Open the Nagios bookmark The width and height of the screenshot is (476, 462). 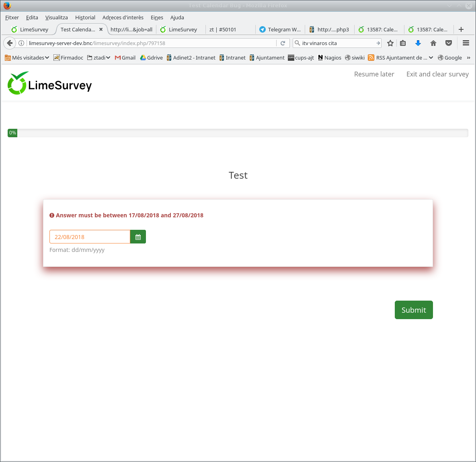(x=329, y=58)
